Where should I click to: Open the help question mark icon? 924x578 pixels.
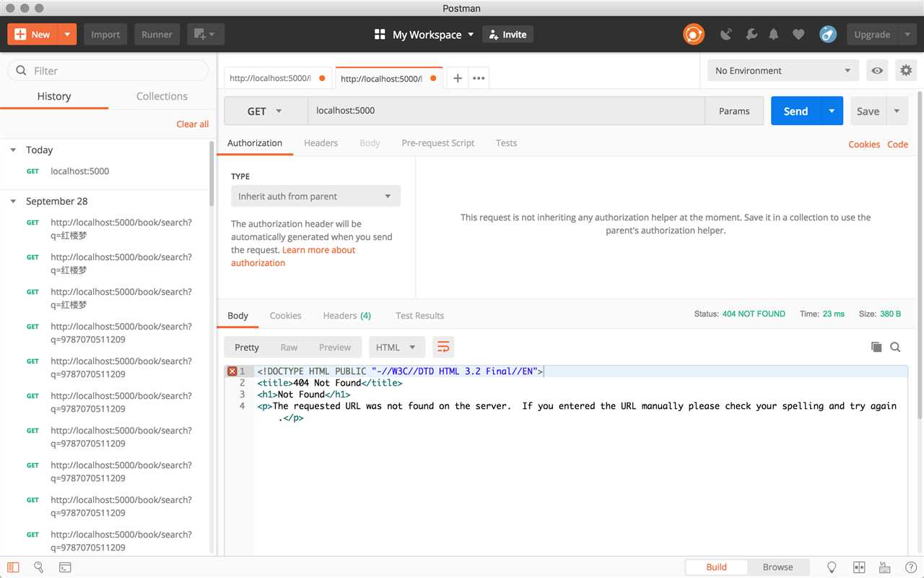click(x=910, y=567)
